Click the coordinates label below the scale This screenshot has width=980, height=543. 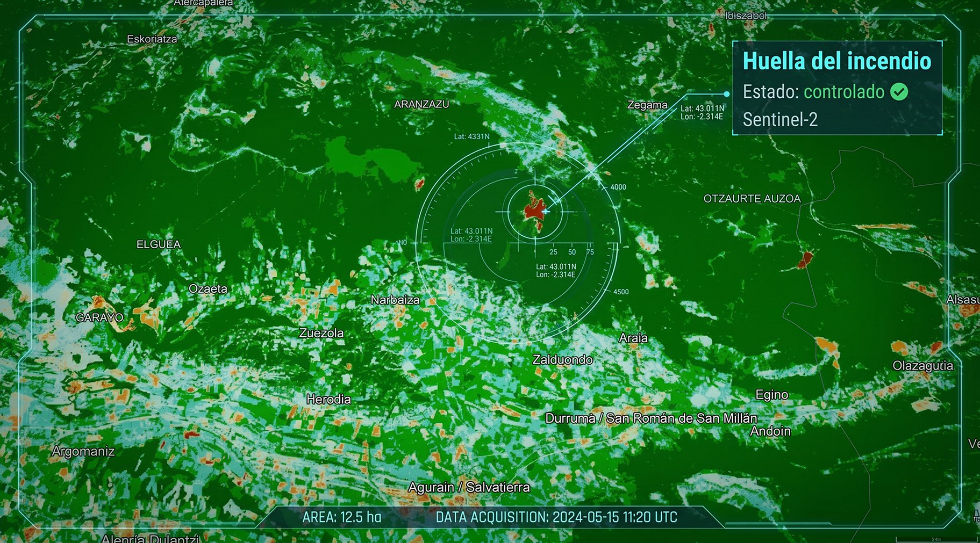tap(556, 271)
